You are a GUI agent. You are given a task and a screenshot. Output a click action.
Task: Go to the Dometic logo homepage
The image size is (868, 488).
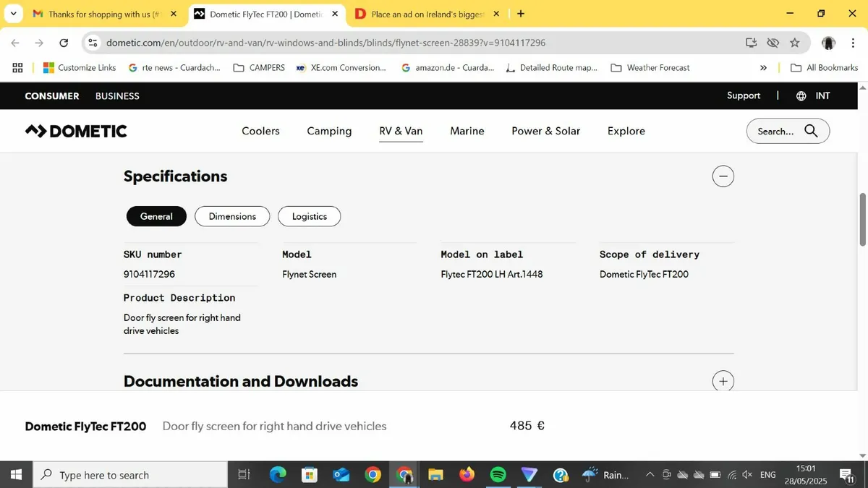point(76,131)
